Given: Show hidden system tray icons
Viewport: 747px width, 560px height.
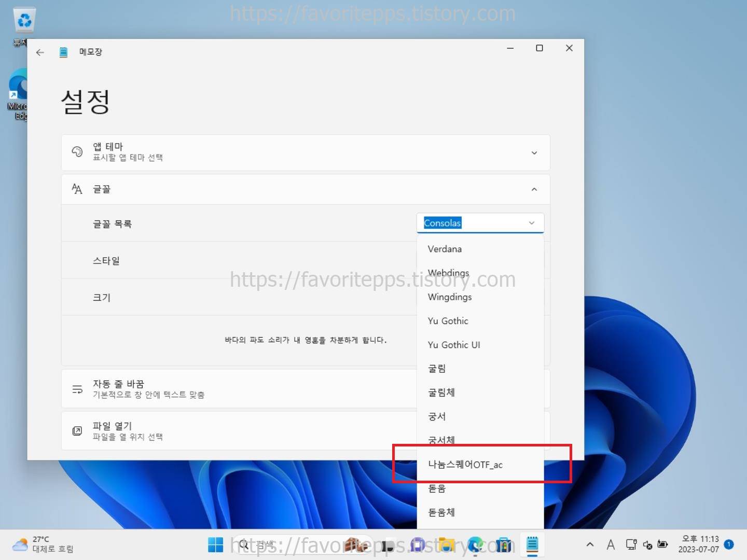Looking at the screenshot, I should (590, 545).
